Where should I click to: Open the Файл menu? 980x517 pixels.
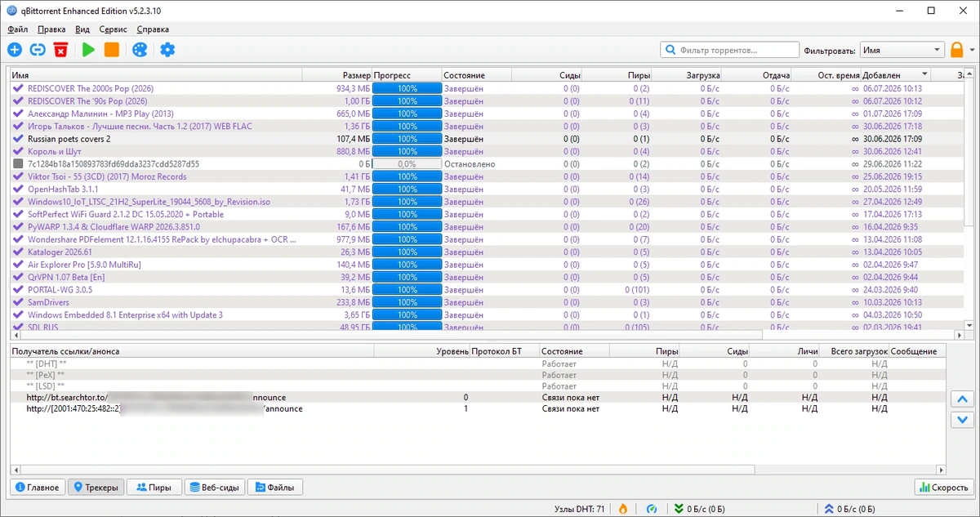[x=17, y=29]
